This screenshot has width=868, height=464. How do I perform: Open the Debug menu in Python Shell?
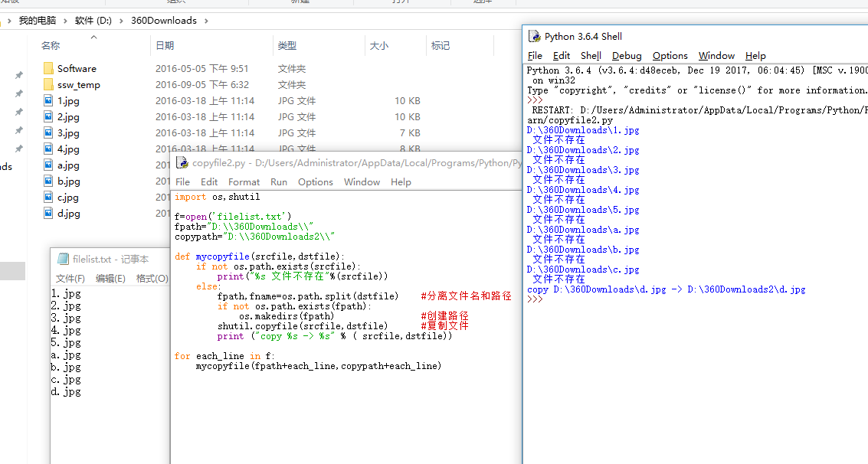[x=627, y=56]
